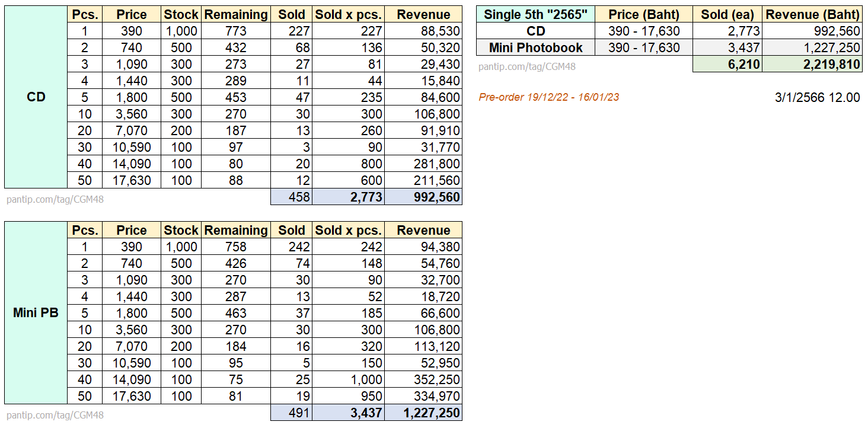Click the Remaining header in the Mini PB table
Screen dimensions: 868x428
pos(235,231)
